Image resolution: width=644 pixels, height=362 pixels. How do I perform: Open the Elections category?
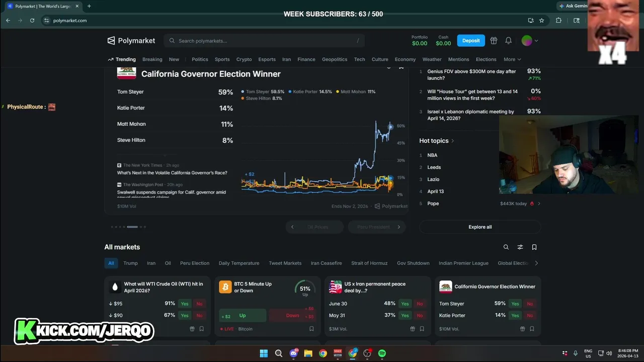[x=486, y=59]
